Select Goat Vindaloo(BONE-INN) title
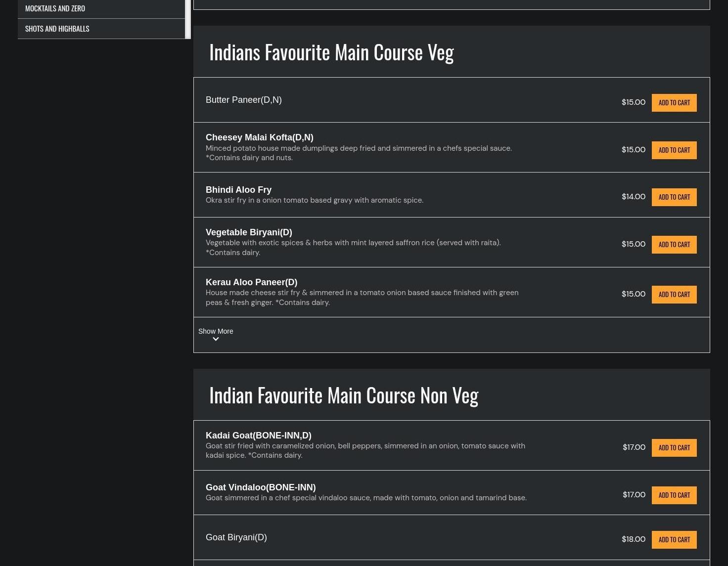Screen dimensions: 728x566 (x=261, y=487)
